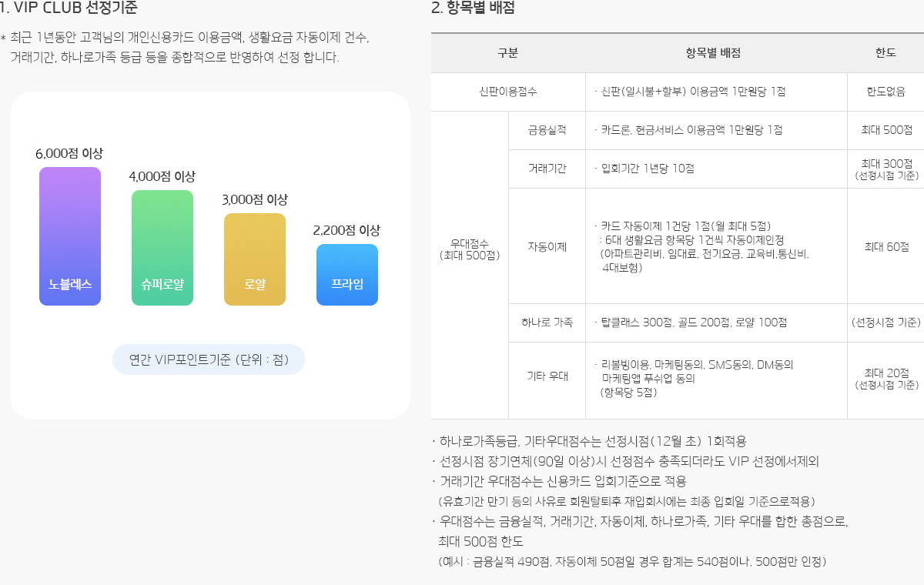Click the 2,200점 이상 score label
The image size is (924, 585).
[x=346, y=230]
